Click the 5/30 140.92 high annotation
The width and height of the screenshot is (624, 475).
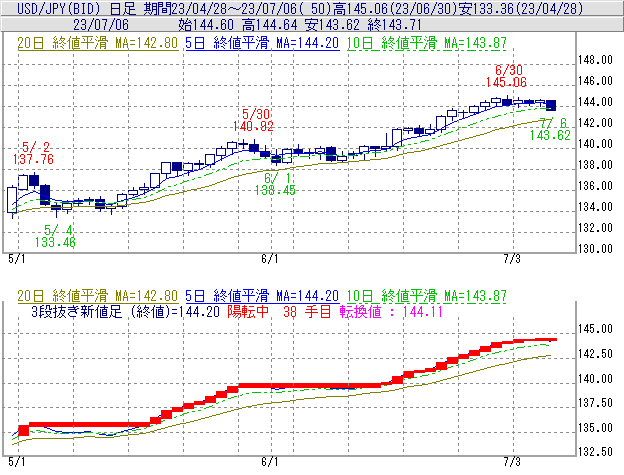[254, 120]
